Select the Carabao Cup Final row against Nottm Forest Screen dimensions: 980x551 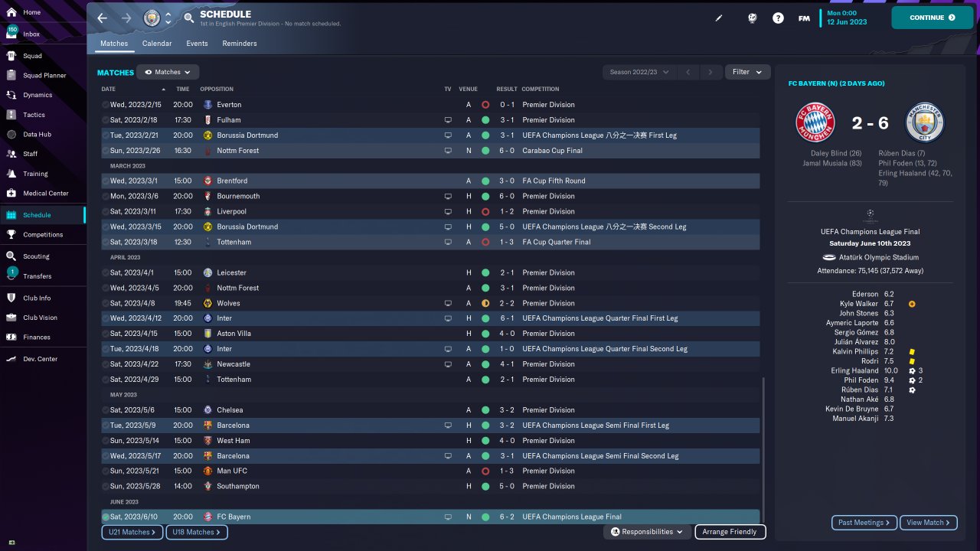coord(430,151)
